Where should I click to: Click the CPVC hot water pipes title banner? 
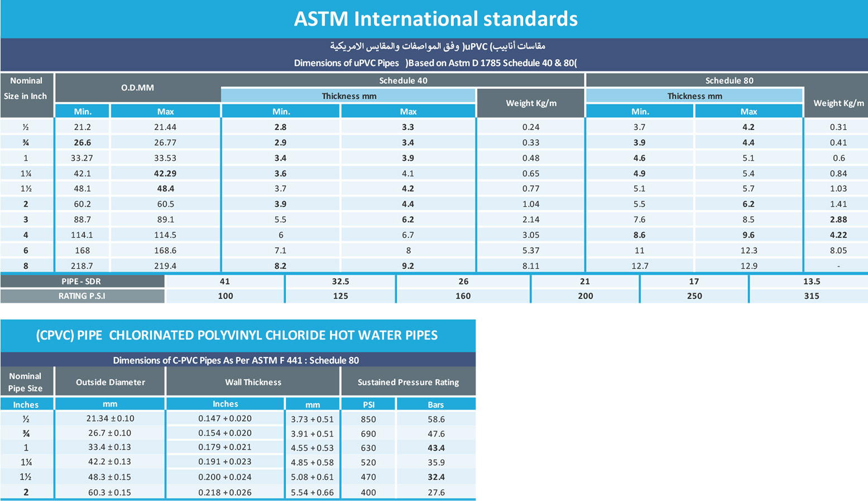[x=238, y=335]
